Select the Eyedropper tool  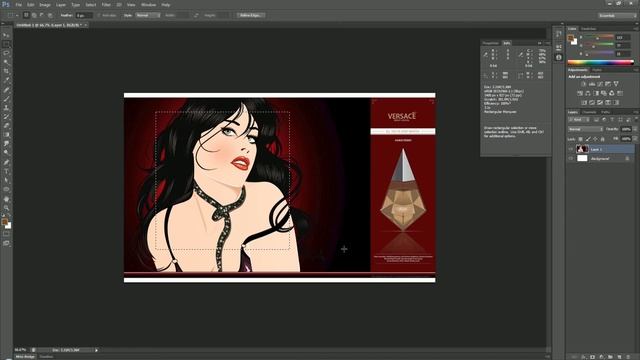coord(6,80)
